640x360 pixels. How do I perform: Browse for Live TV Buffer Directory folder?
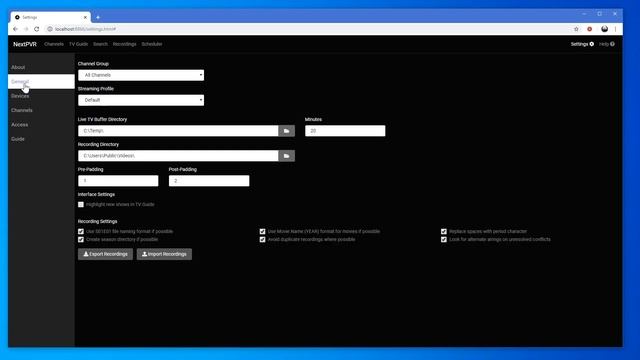point(287,131)
